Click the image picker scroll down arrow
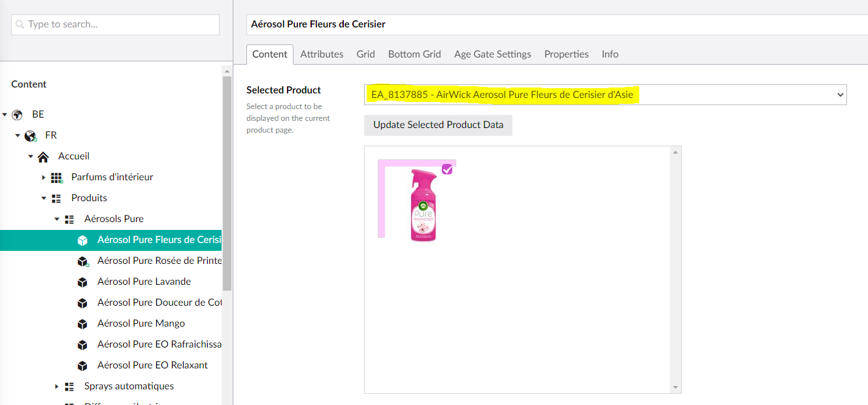Viewport: 868px width, 405px height. pyautogui.click(x=676, y=387)
